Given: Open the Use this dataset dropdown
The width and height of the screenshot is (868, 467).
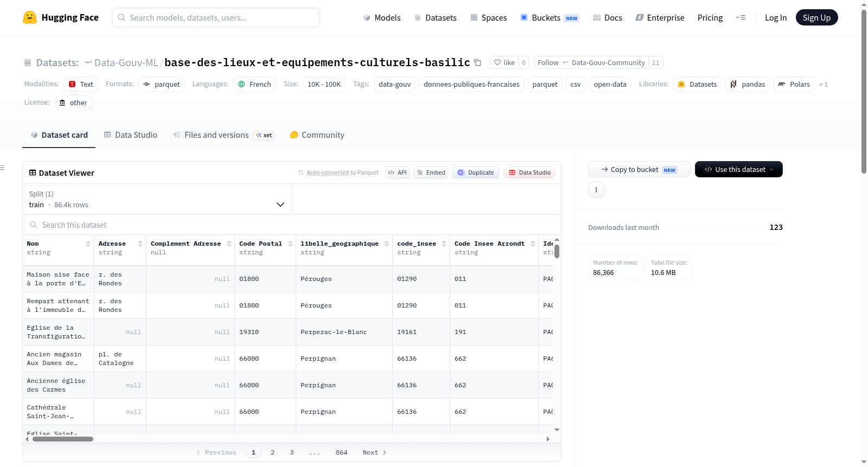Looking at the screenshot, I should pyautogui.click(x=739, y=169).
